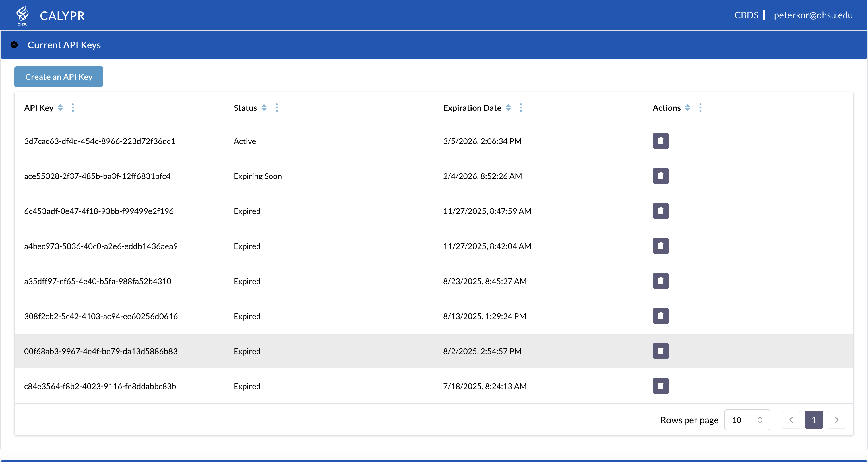This screenshot has width=868, height=462.
Task: Click trash icon for Expiring Soon key
Action: click(x=660, y=176)
